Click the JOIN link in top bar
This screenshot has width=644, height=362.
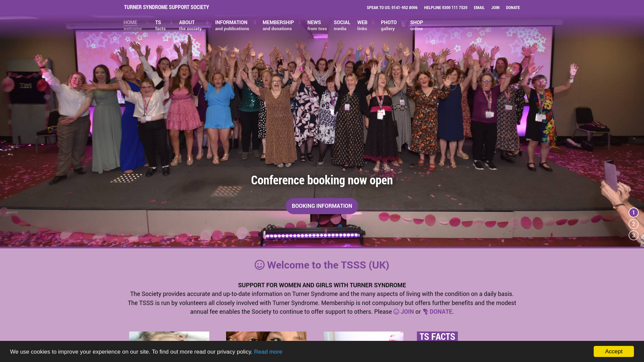[495, 8]
